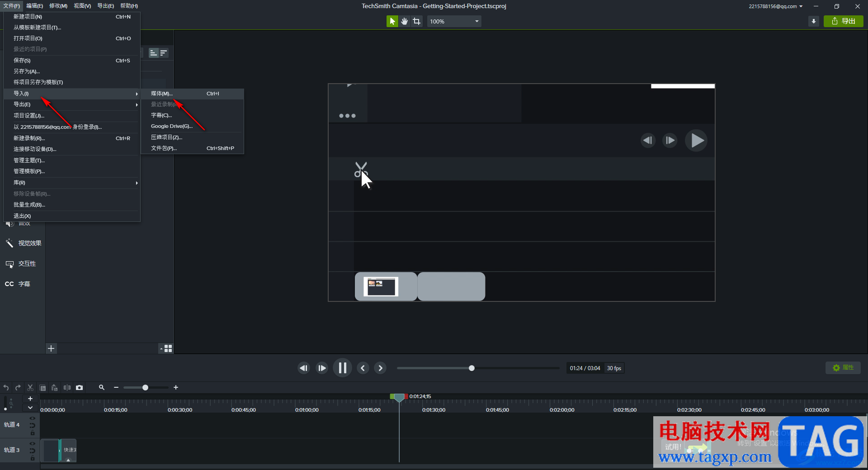Viewport: 868px width, 470px height.
Task: Step back one frame in playback bar
Action: click(x=304, y=368)
